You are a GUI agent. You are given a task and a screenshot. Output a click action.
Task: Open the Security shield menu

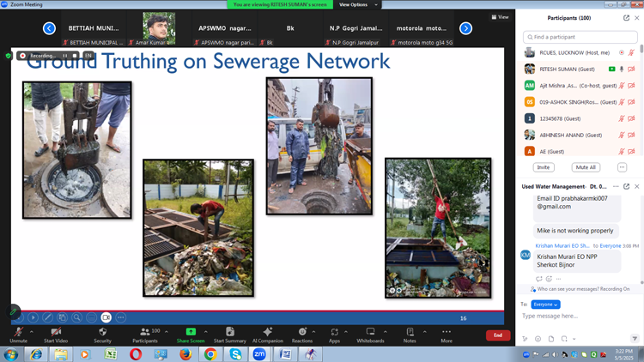tap(103, 332)
